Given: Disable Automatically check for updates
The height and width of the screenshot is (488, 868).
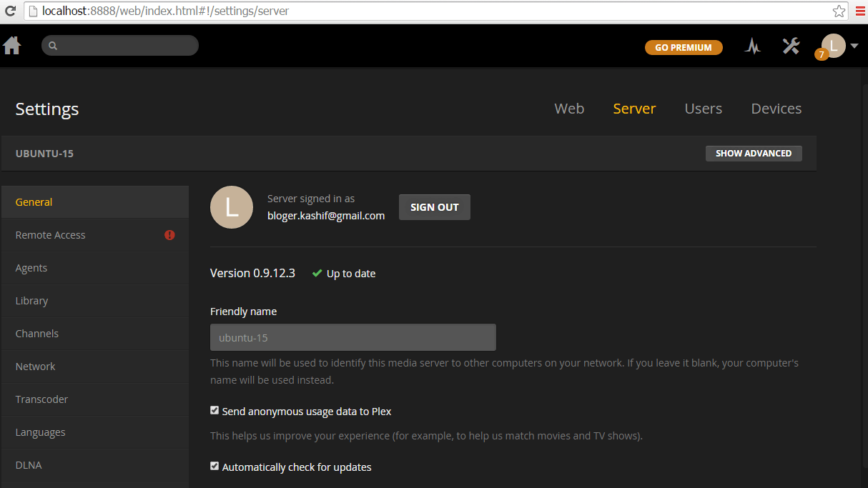Looking at the screenshot, I should click(214, 466).
